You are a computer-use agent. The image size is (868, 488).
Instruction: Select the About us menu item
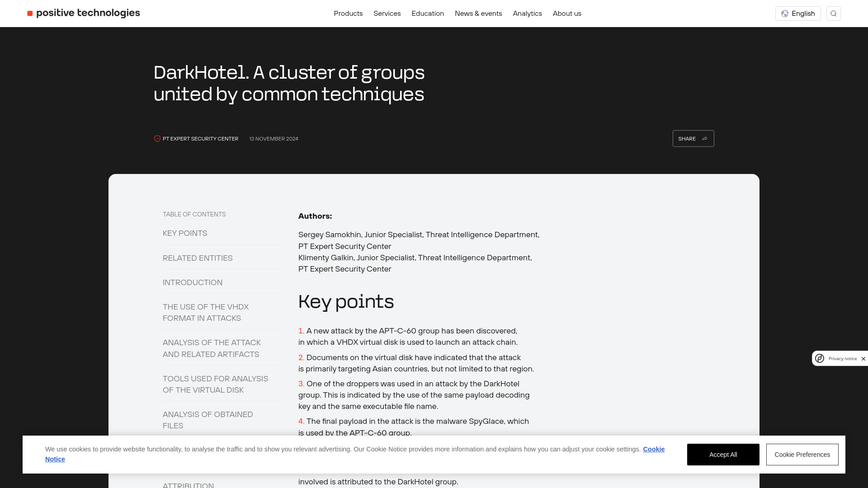click(567, 13)
